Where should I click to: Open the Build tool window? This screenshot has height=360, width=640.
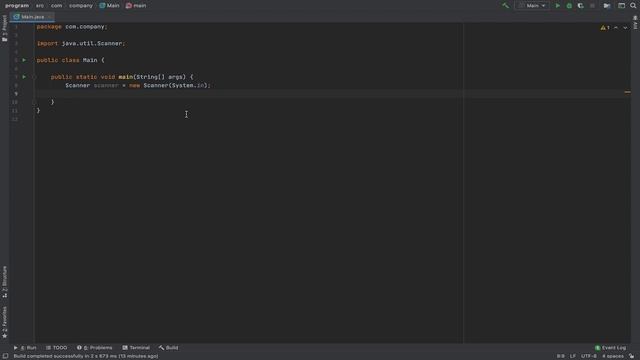169,348
